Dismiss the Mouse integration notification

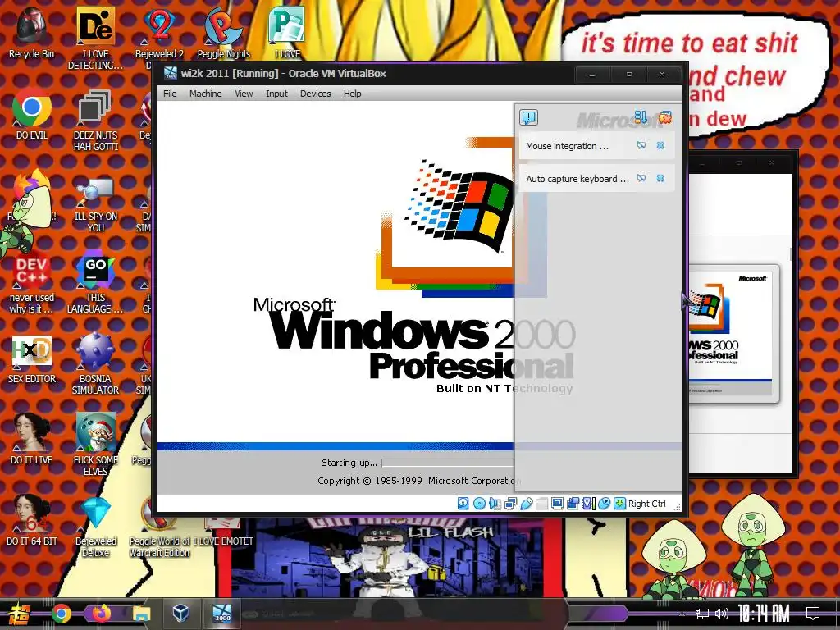point(660,146)
